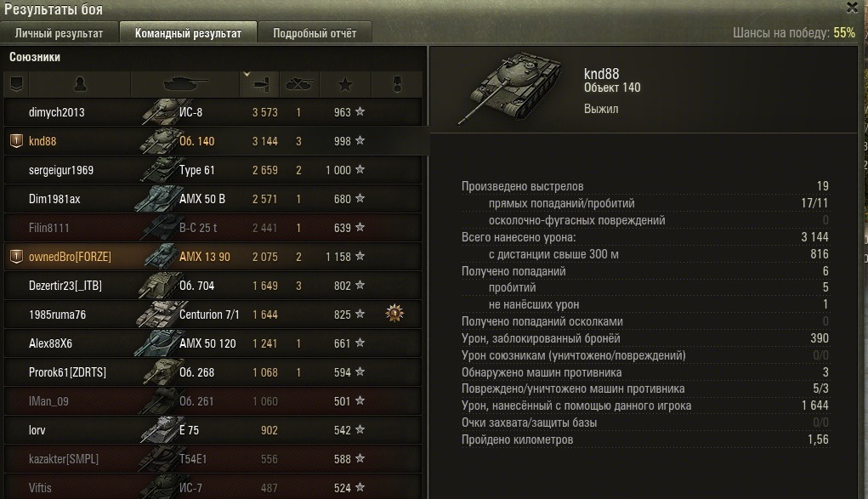This screenshot has height=499, width=868.
Task: Sort allies by experience star icon
Action: [x=345, y=84]
